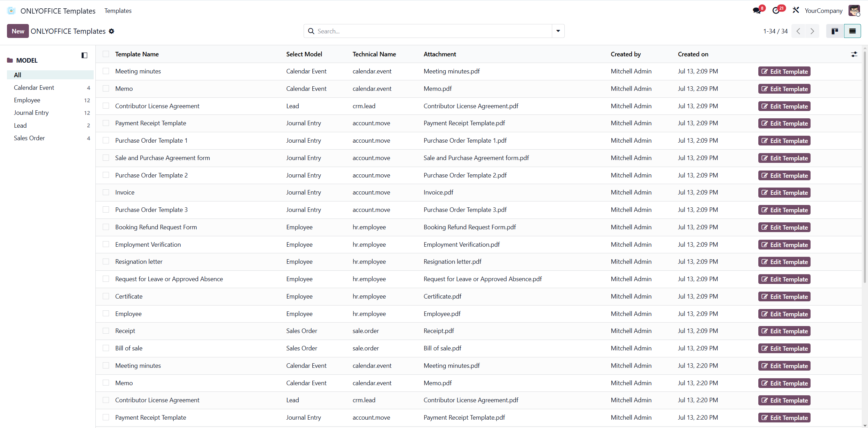868x428 pixels.
Task: Select All in the model filter
Action: tap(50, 75)
